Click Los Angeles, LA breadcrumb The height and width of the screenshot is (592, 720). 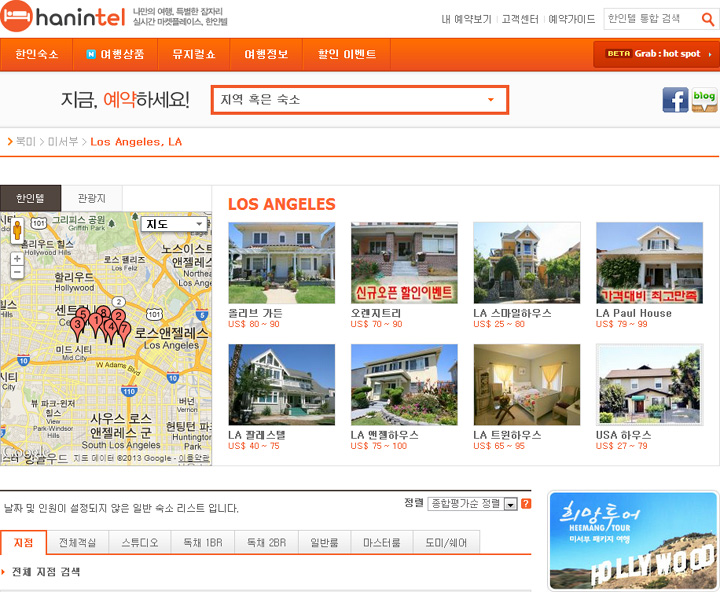(x=136, y=141)
